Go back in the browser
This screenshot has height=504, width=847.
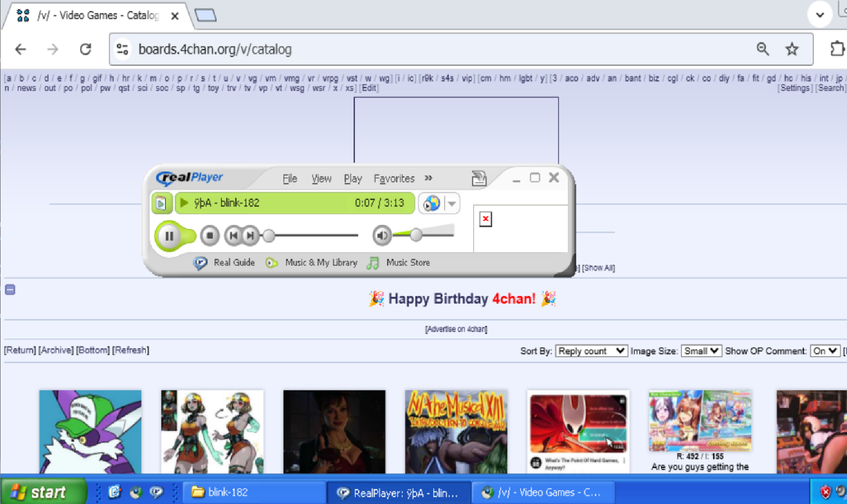point(21,49)
